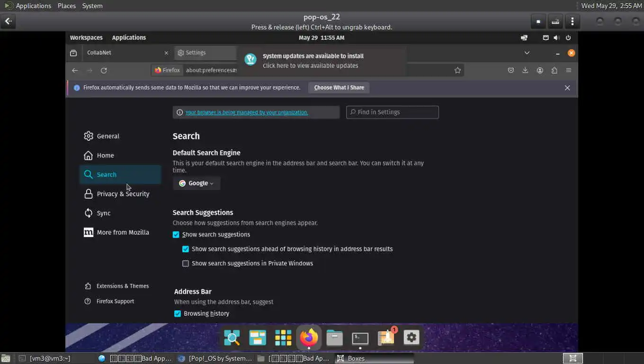
Task: Open Settings gear in the dock
Action: point(411,337)
